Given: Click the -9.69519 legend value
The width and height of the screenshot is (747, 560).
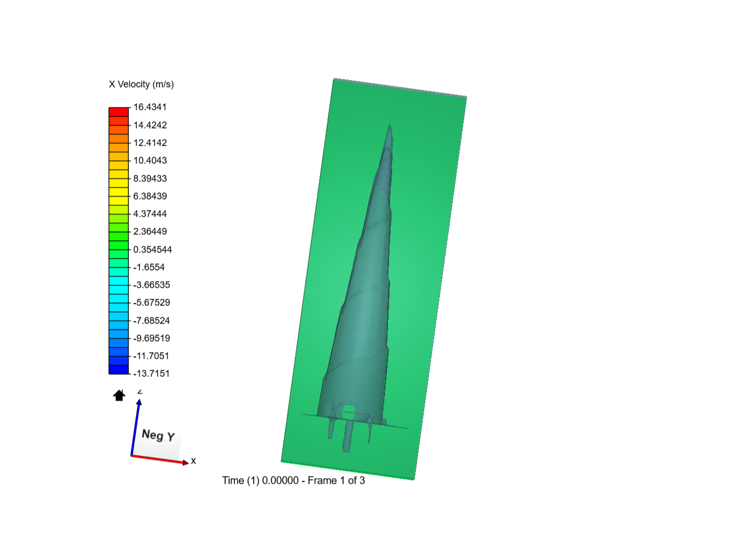Looking at the screenshot, I should point(151,338).
